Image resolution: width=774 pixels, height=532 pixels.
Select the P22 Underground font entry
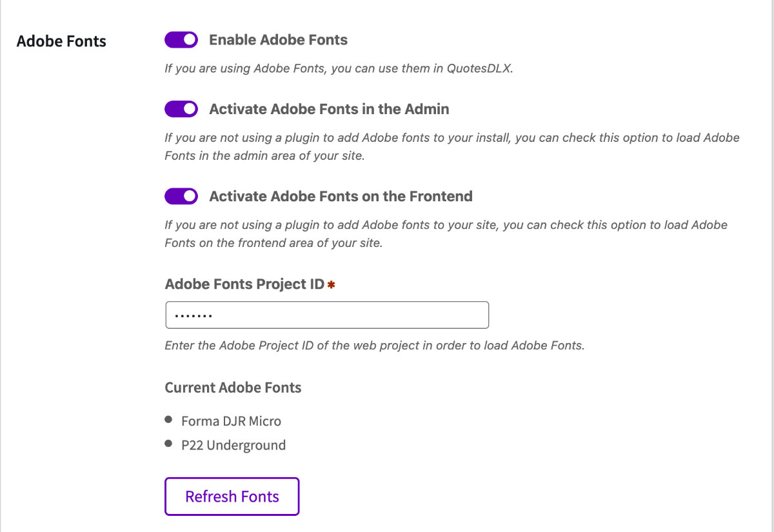233,445
